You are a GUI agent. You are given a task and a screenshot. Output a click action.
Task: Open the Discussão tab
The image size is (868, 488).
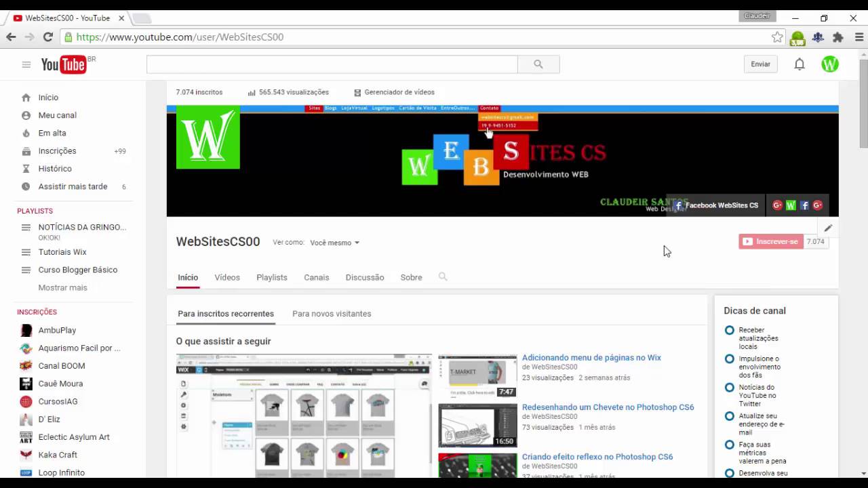point(365,277)
